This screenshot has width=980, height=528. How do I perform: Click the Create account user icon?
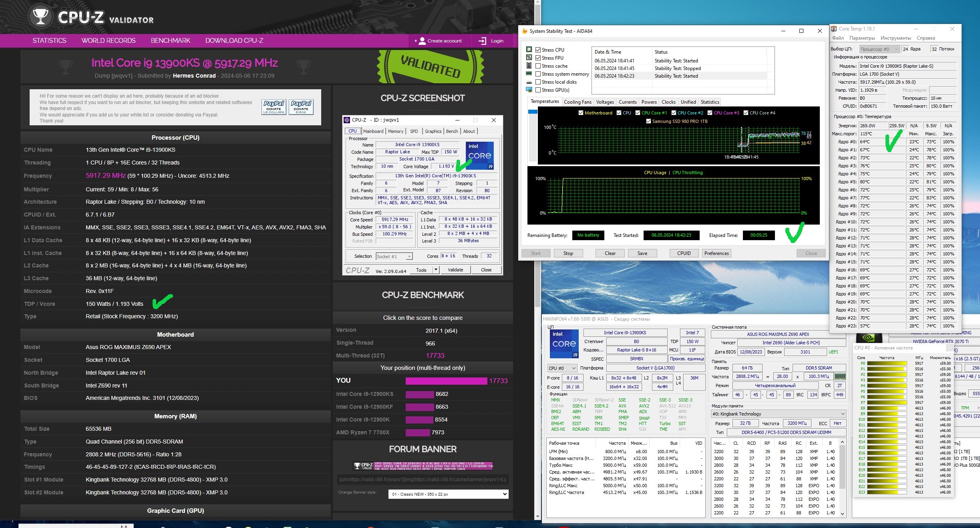(422, 41)
